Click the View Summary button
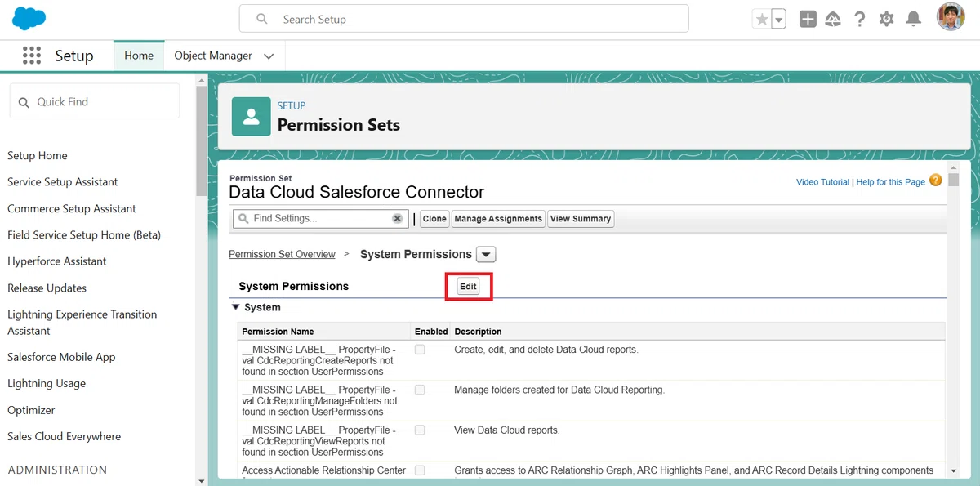 (x=581, y=219)
